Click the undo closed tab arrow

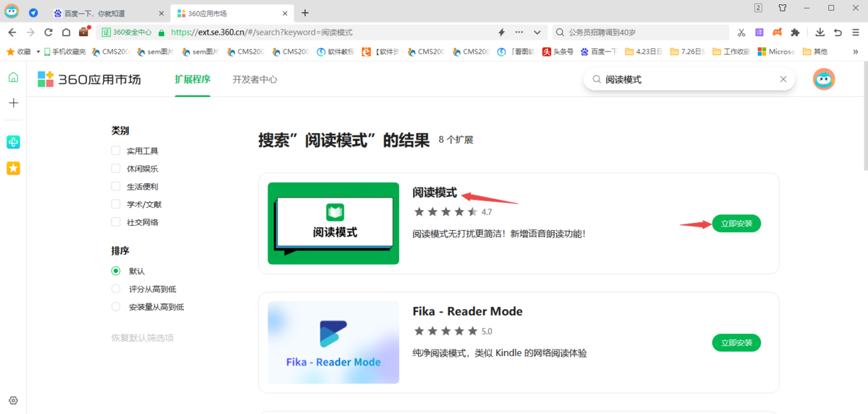click(838, 33)
